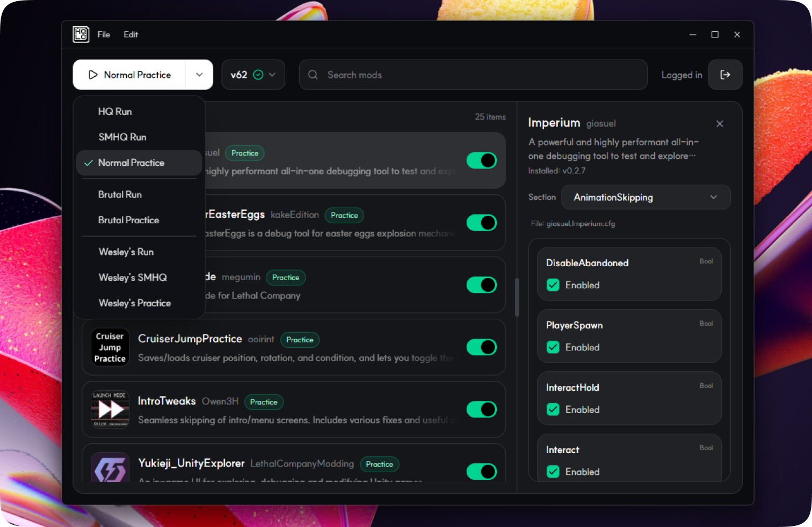
Task: Click Practice tag on CruiserJumpPractice
Action: click(x=300, y=340)
